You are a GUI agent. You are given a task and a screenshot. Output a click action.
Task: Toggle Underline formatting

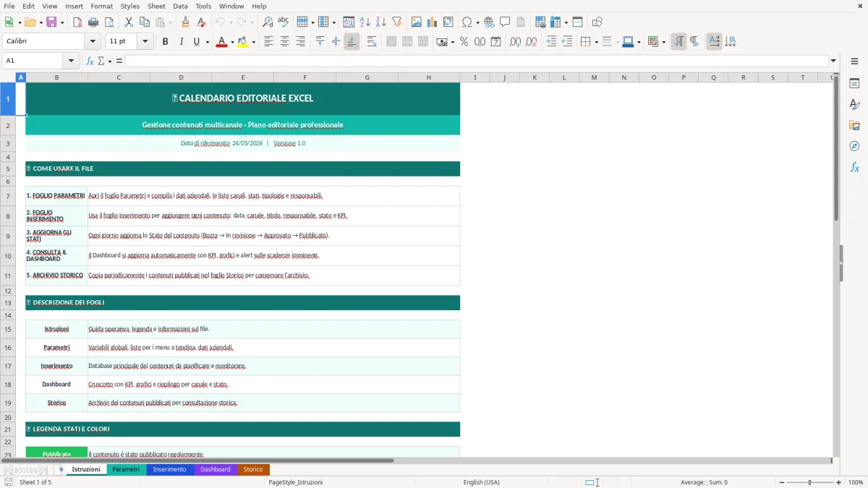(196, 42)
